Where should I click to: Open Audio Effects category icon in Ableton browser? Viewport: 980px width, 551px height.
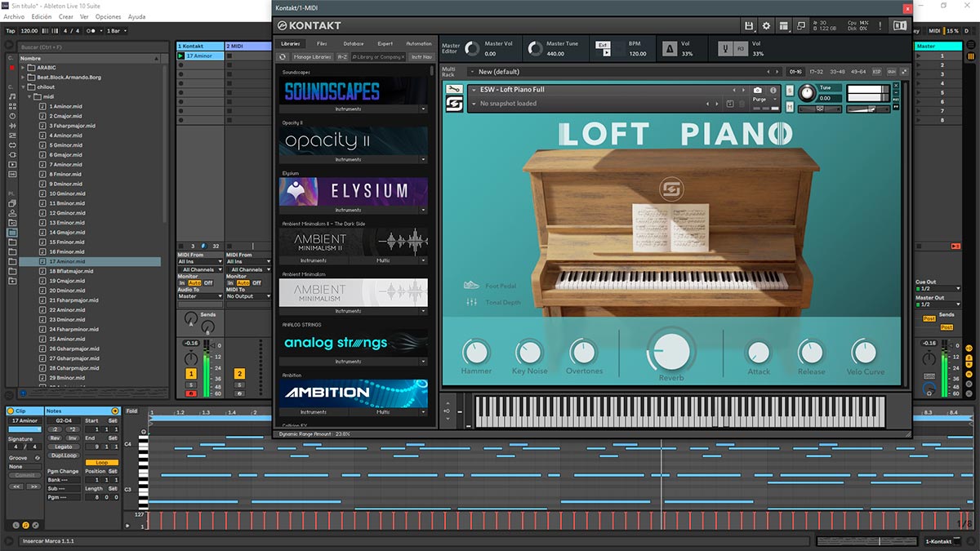click(12, 126)
